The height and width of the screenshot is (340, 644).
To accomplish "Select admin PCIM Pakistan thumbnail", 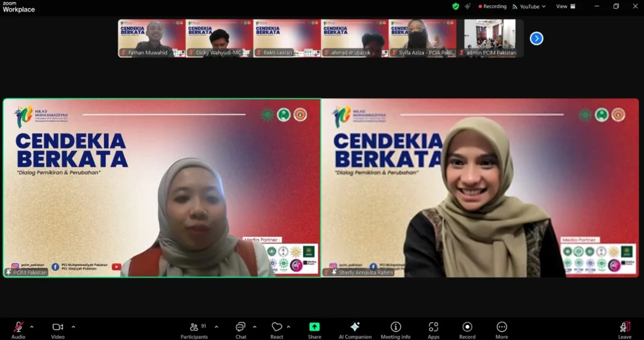I will click(x=491, y=38).
